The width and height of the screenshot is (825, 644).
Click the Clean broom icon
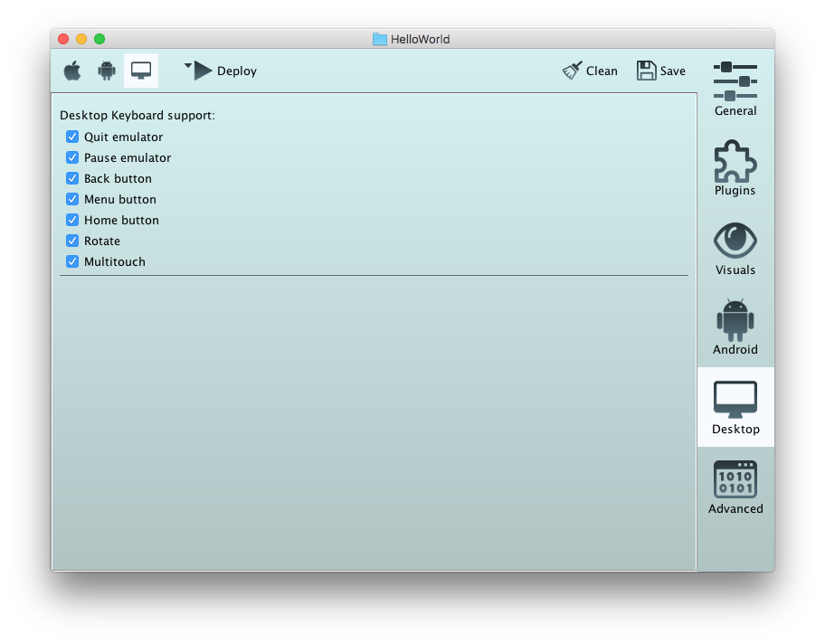[x=573, y=71]
